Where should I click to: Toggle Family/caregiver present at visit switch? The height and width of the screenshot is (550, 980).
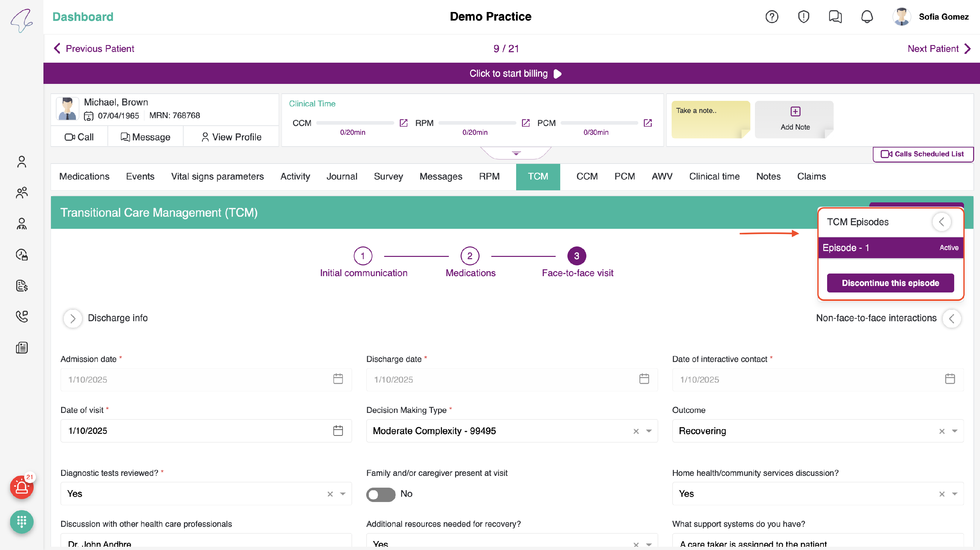click(381, 494)
